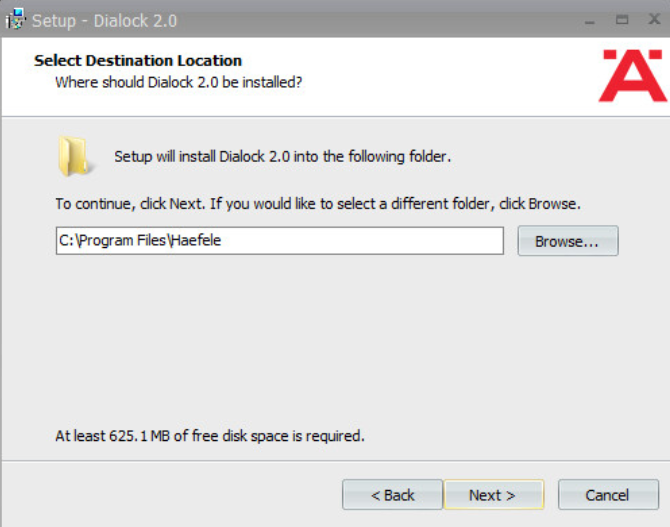This screenshot has height=527, width=670.
Task: Focus the destination folder path field
Action: pyautogui.click(x=279, y=241)
